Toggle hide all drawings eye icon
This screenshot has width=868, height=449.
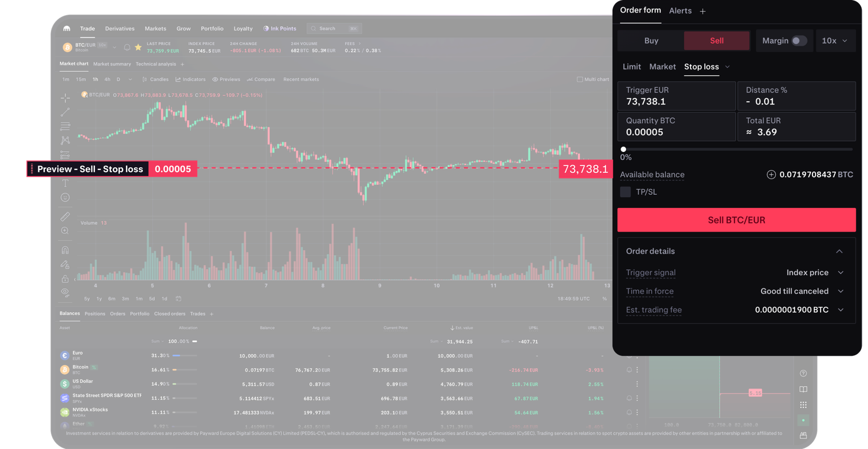[65, 292]
